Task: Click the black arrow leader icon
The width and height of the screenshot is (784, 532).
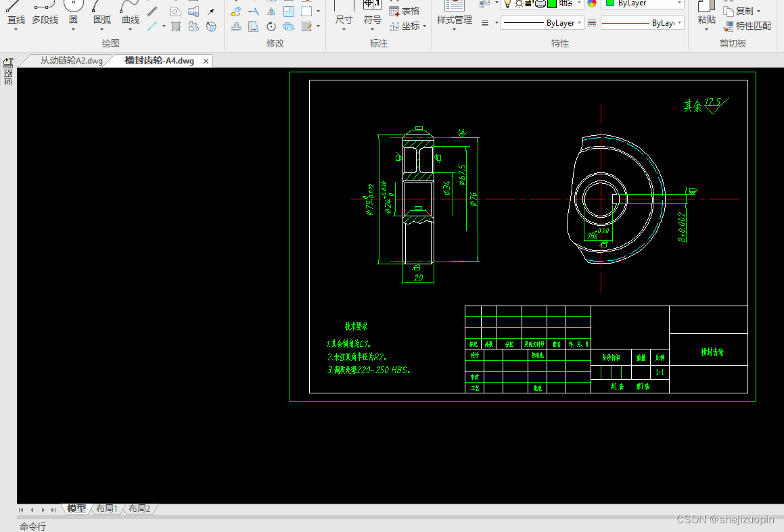Action: point(211,11)
